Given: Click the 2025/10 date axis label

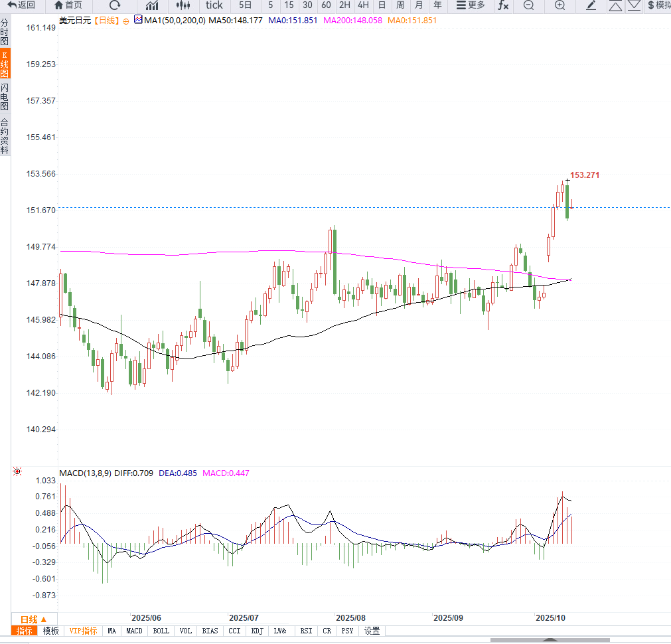Looking at the screenshot, I should pos(550,618).
